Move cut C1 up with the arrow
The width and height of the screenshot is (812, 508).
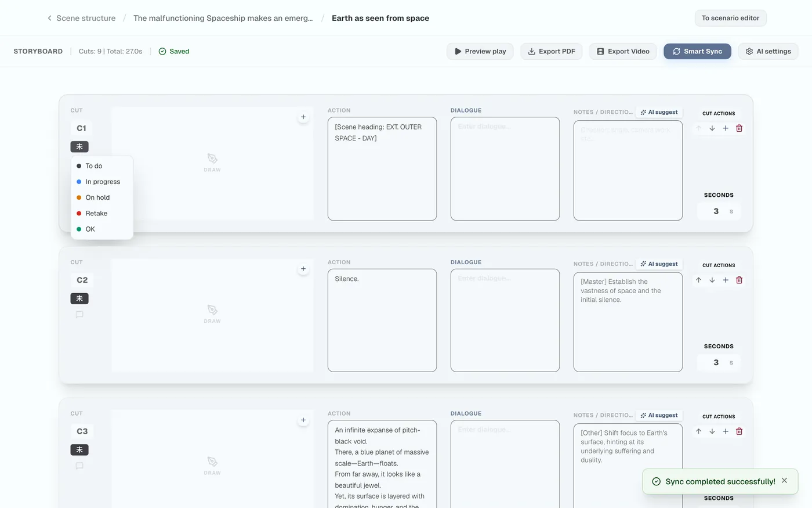click(698, 128)
